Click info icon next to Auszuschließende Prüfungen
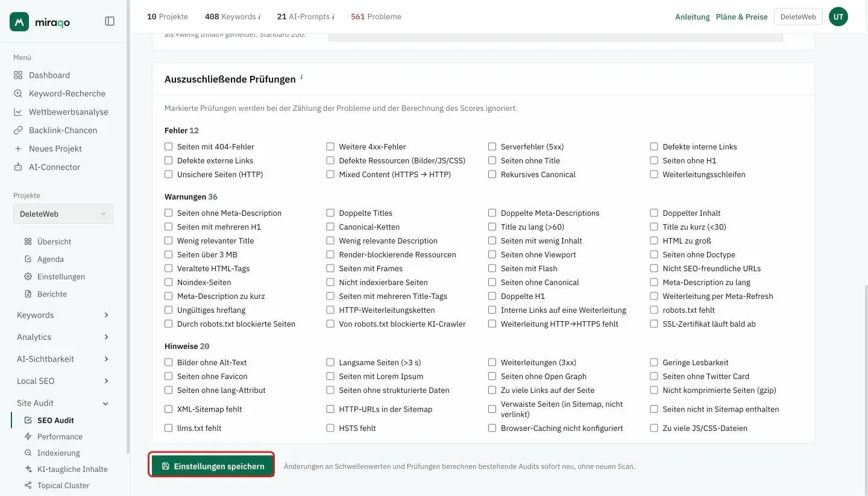The height and width of the screenshot is (496, 868). tap(301, 77)
